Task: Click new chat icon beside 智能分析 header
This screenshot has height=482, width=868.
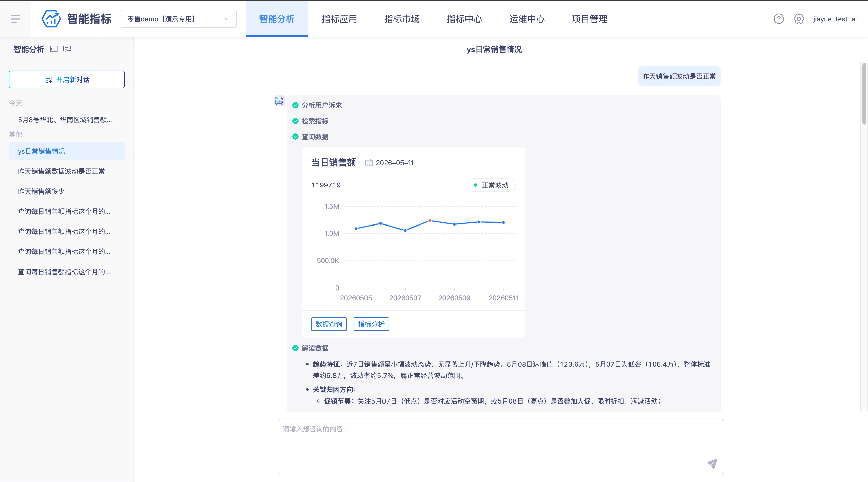Action: point(67,49)
